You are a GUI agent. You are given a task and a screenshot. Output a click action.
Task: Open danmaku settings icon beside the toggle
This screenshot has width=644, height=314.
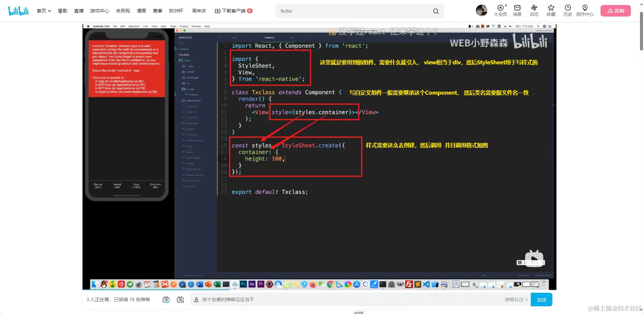[x=181, y=300]
